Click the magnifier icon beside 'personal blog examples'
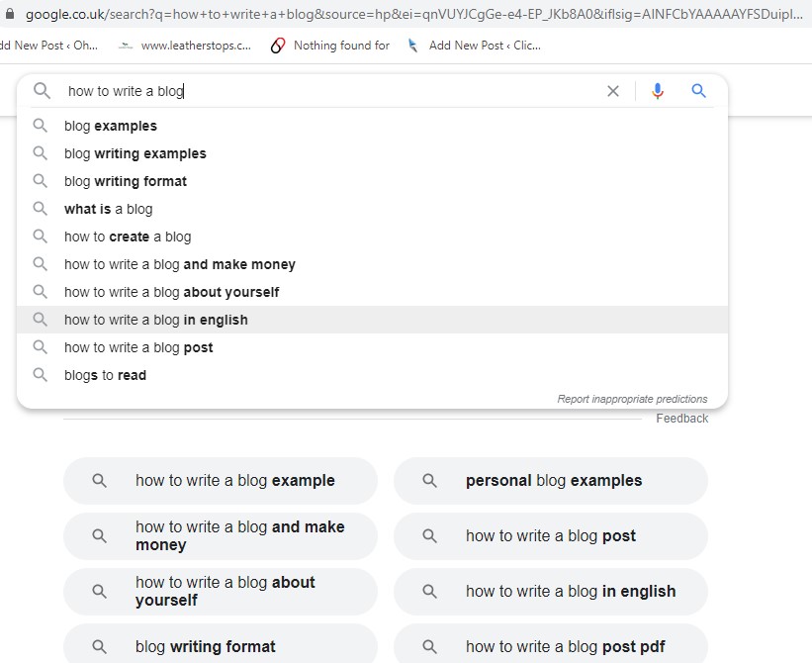Screen dimensions: 812x663 (x=429, y=481)
